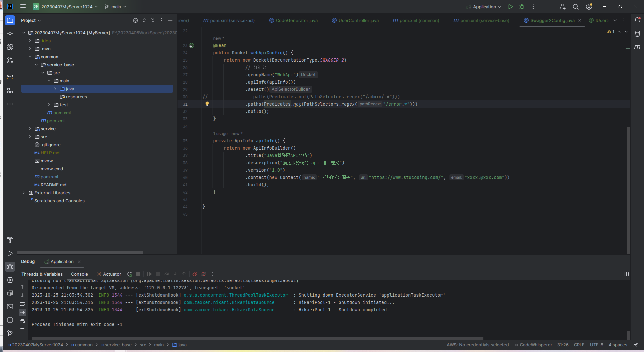The image size is (644, 352).
Task: Open the Commit tool window
Action: 10,34
